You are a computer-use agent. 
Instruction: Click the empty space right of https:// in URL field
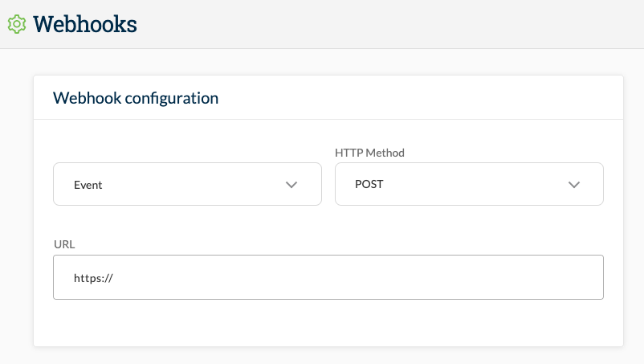[357, 277]
